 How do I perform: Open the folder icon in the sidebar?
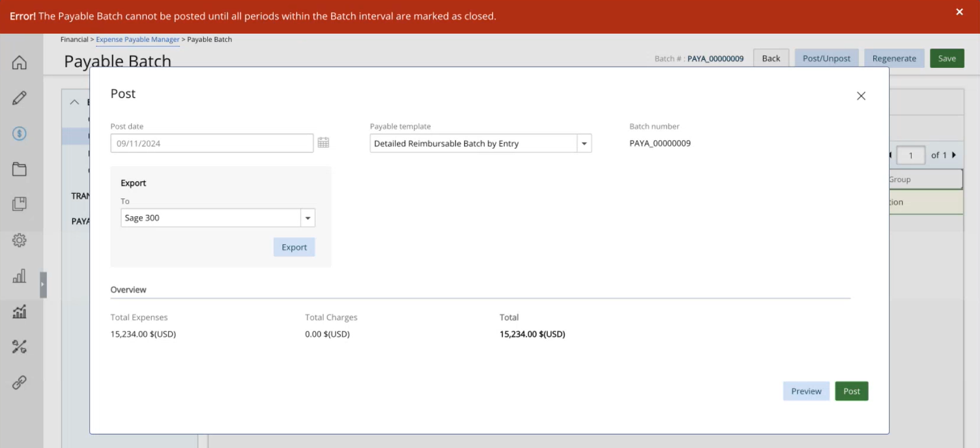coord(19,169)
